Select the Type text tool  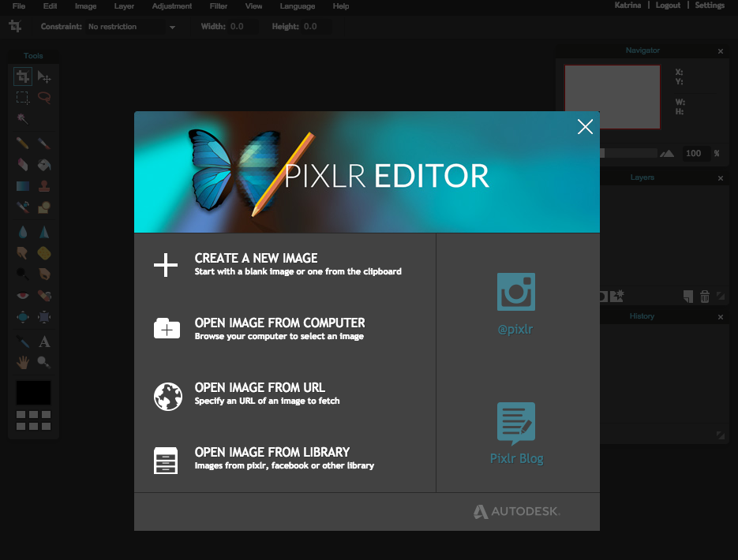tap(44, 342)
